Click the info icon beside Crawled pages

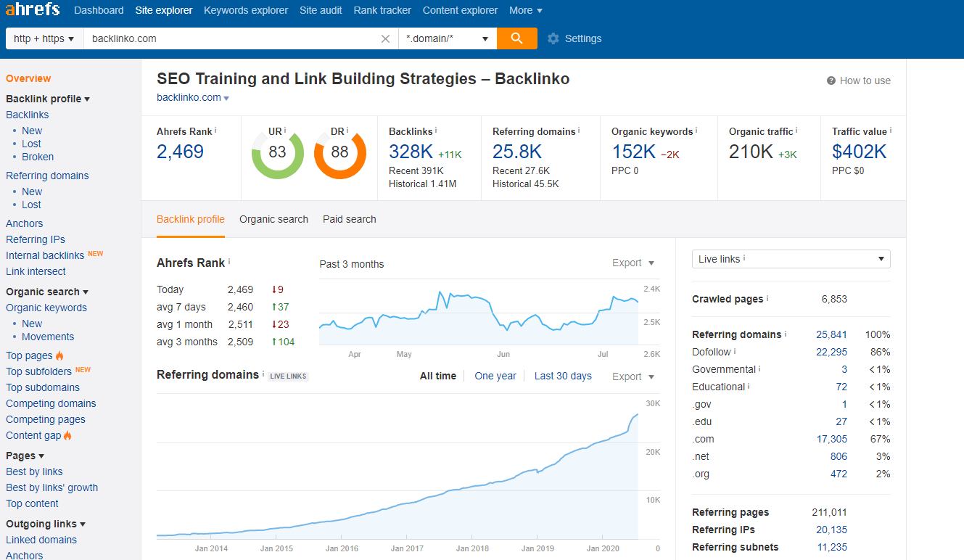767,298
